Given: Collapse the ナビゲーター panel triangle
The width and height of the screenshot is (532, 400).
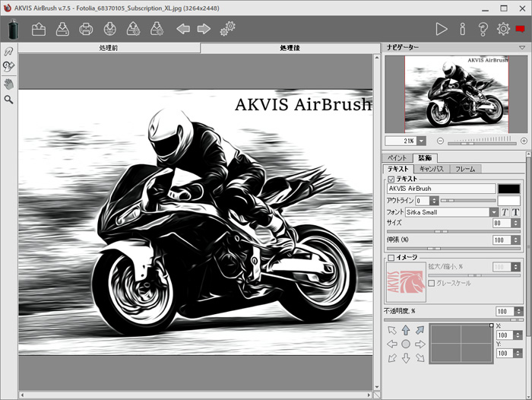Looking at the screenshot, I should point(523,48).
